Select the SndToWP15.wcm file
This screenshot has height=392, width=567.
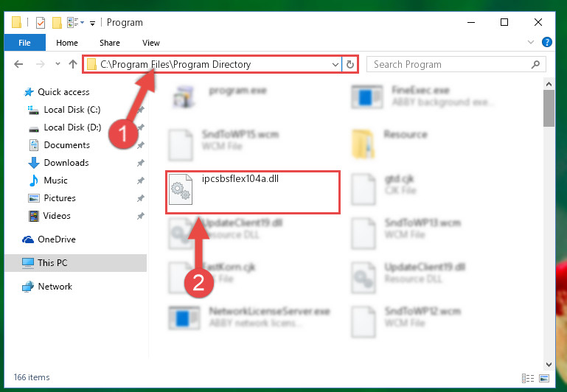(x=224, y=144)
